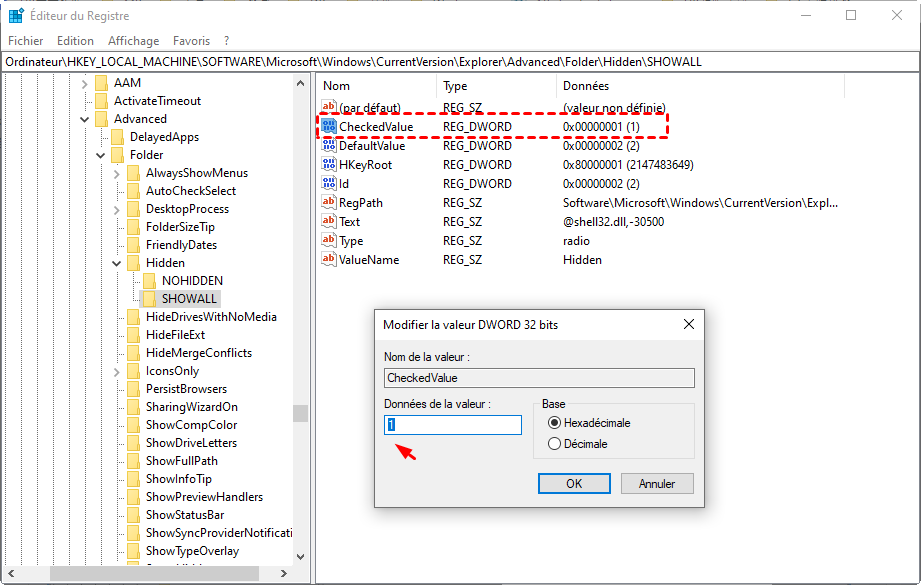Click the tree scroll-left arrow
921x585 pixels.
point(11,573)
